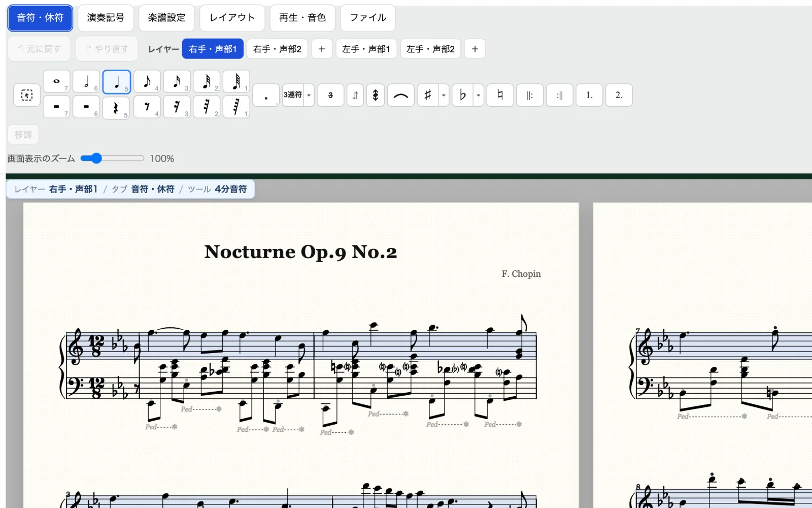812x508 pixels.
Task: Select the whole rest tool
Action: (x=56, y=107)
